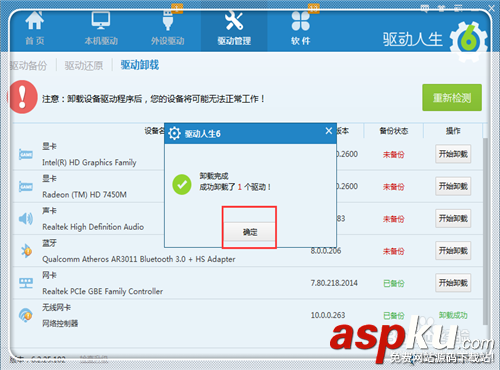Click 已备份 status for Realtek PCIe GBE

click(x=394, y=283)
